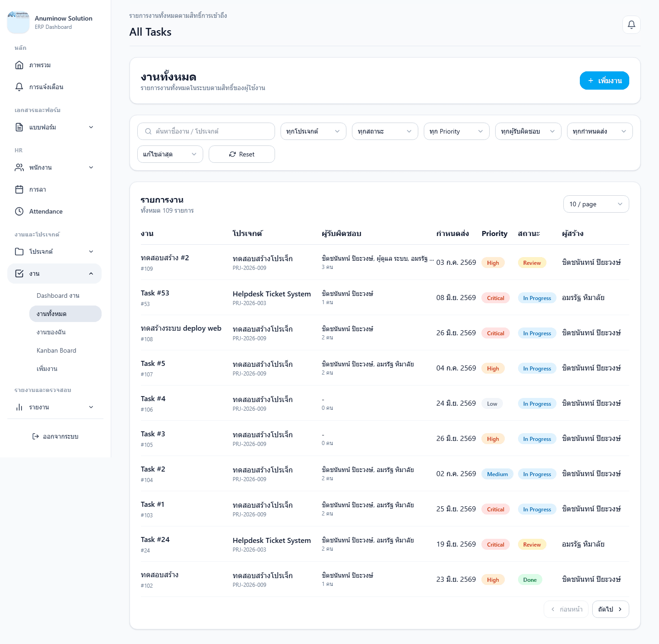Screen dimensions: 659x644
Task: Open เพิ่มงาน submenu item in sidebar
Action: pos(65,369)
